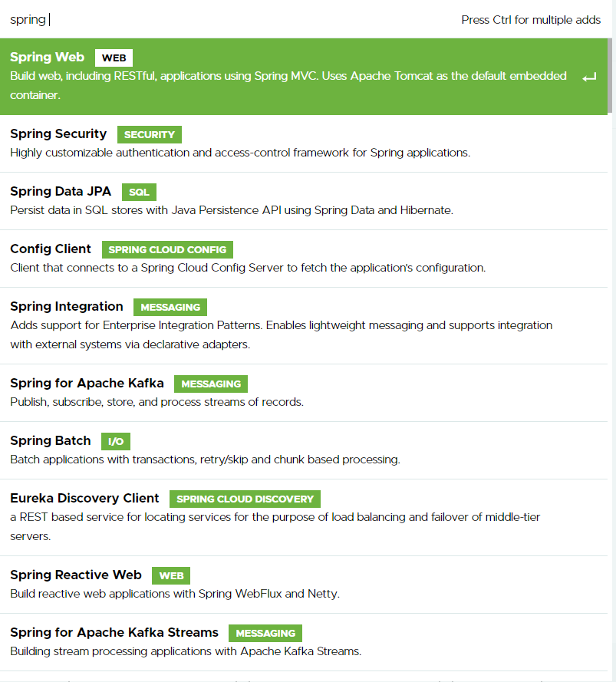Click the MESSAGING tag beside Spring Integration
Screen dimensions: 616x682
170,307
